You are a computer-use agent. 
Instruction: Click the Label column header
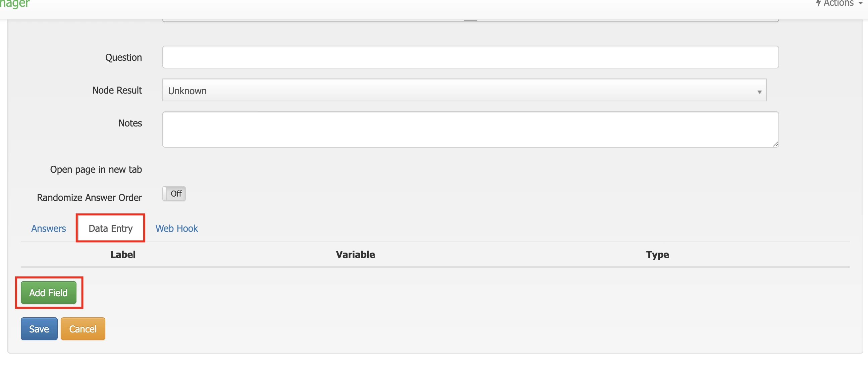(x=123, y=254)
